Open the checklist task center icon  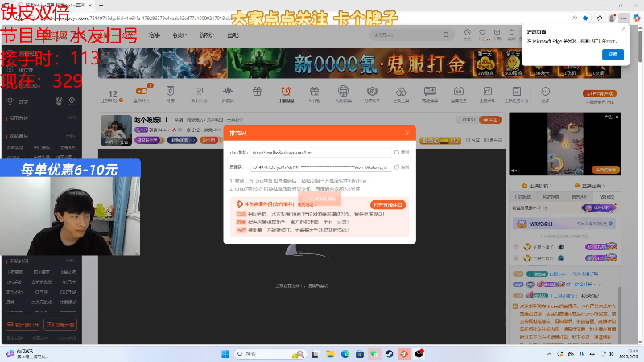tap(516, 91)
